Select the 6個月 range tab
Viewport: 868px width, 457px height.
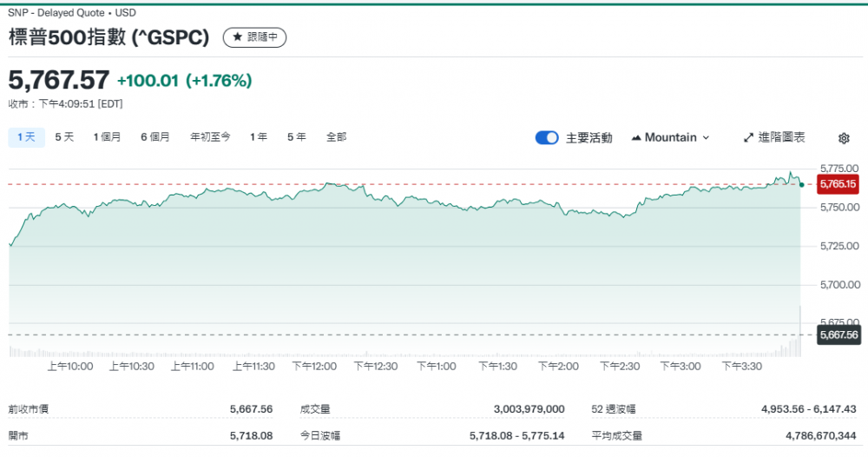155,136
